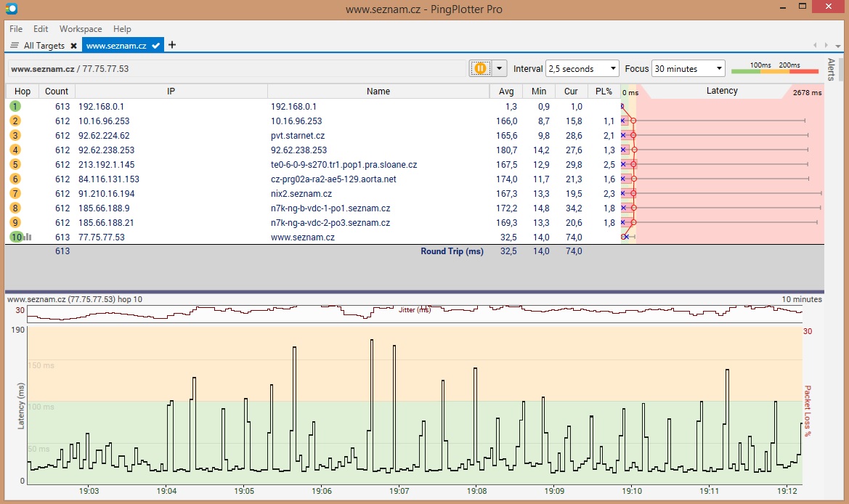Close the All Targets tab
Screen dimensions: 849x504
coord(73,46)
